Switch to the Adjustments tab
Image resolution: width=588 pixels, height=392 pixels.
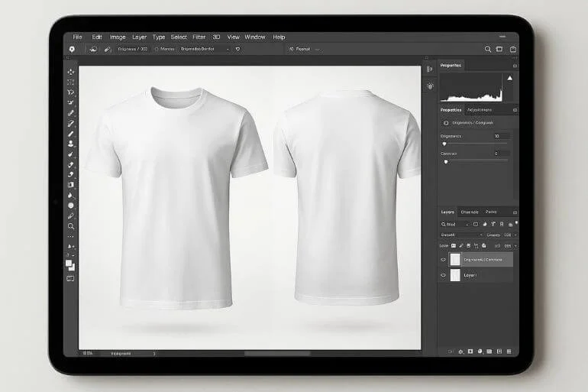[x=480, y=110]
